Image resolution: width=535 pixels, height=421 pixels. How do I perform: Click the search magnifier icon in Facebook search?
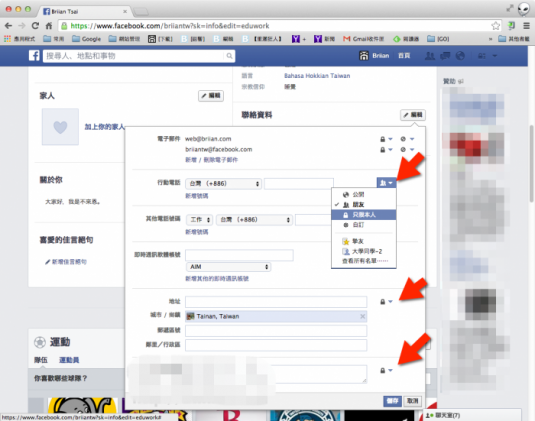230,56
